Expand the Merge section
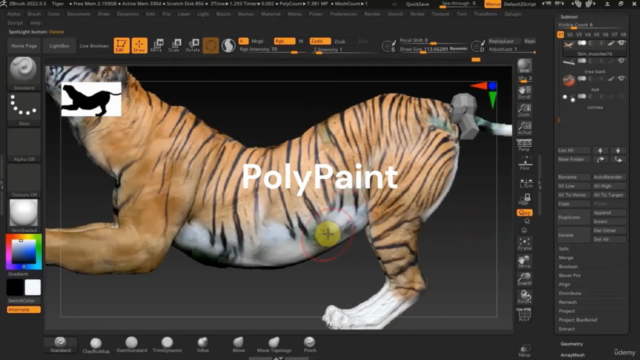The width and height of the screenshot is (640, 360). coord(566,258)
